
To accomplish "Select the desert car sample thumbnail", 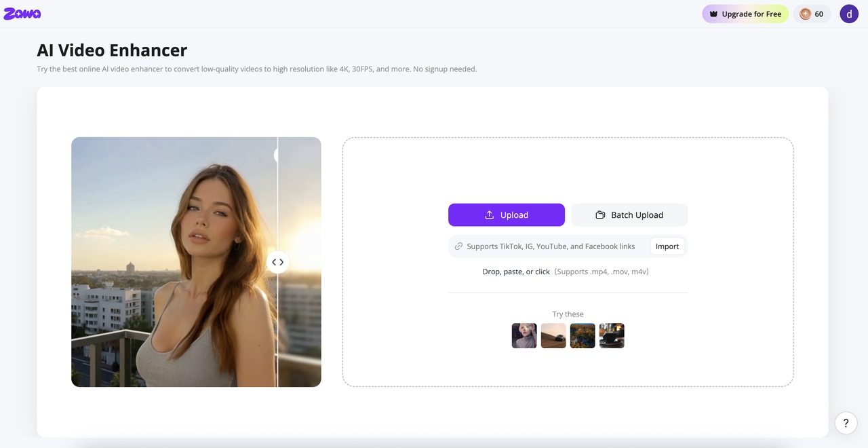I will (553, 335).
